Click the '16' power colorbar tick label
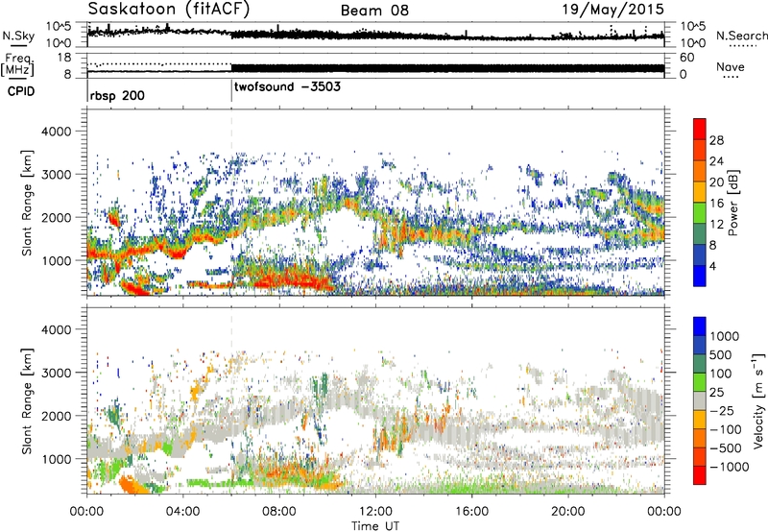 (x=716, y=204)
